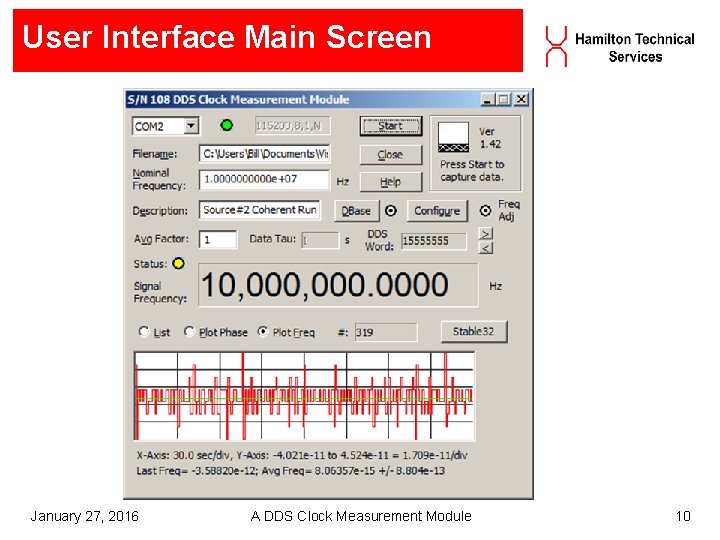This screenshot has width=720, height=540.
Task: Toggle the indicator next to DBase
Action: click(x=391, y=211)
